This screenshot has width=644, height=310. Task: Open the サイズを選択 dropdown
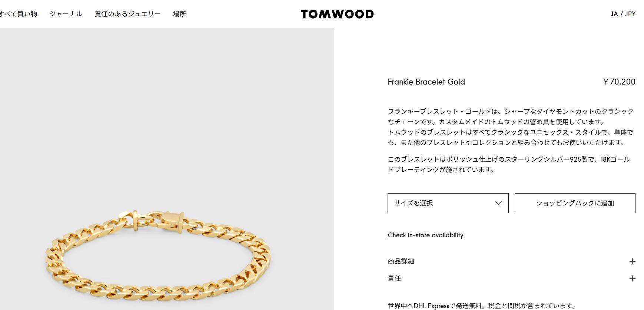448,203
